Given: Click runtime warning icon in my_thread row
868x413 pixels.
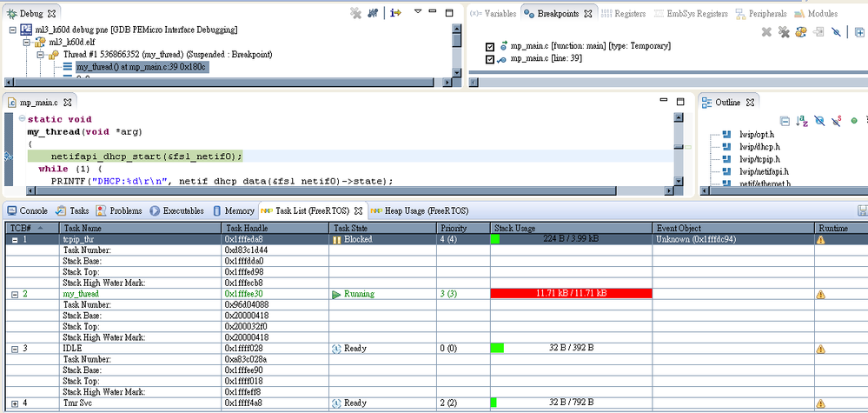Looking at the screenshot, I should pos(821,295).
